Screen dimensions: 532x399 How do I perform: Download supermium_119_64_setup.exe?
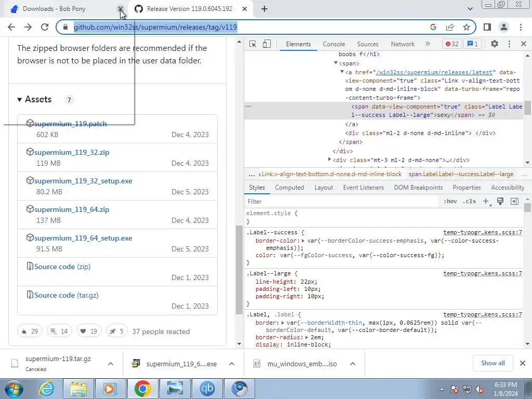(x=83, y=238)
